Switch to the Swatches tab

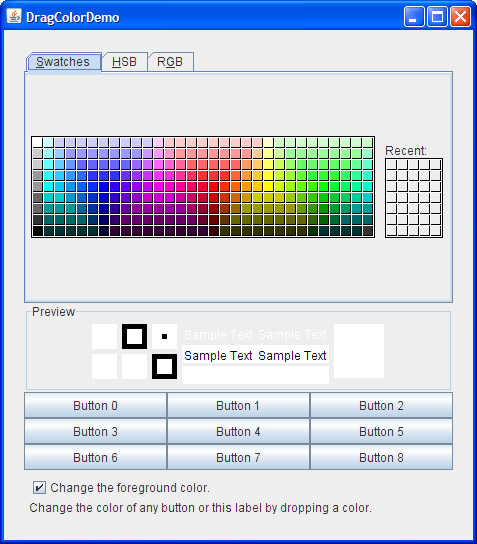point(64,62)
